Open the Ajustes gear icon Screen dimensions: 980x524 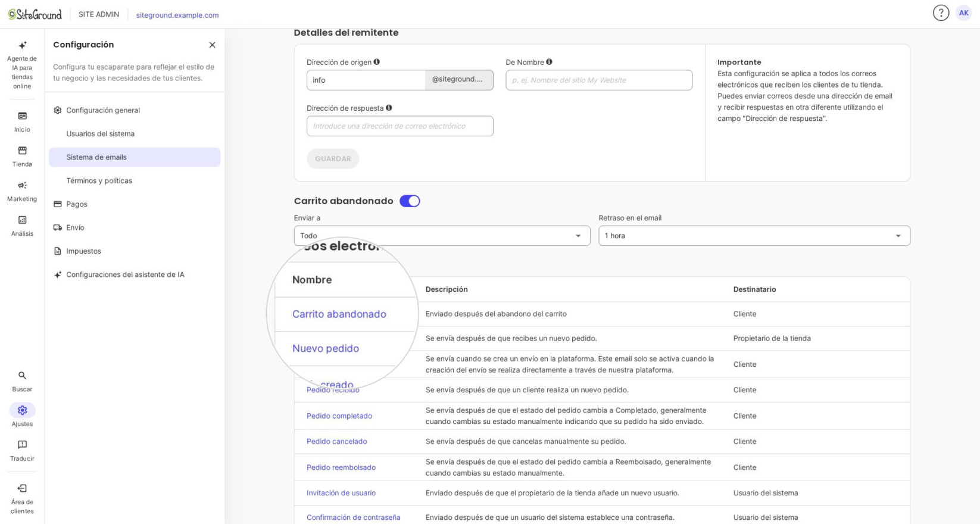coord(22,410)
